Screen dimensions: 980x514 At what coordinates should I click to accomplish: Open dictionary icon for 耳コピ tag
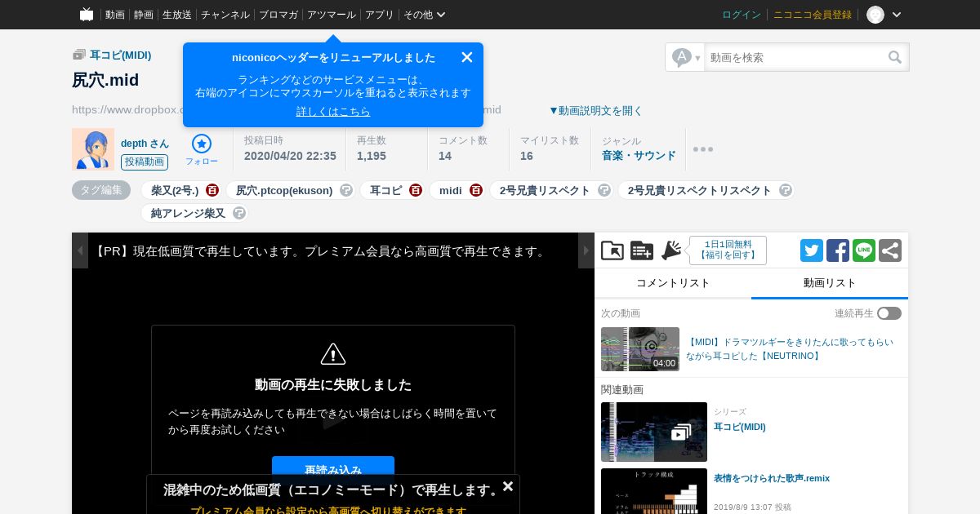click(x=416, y=190)
